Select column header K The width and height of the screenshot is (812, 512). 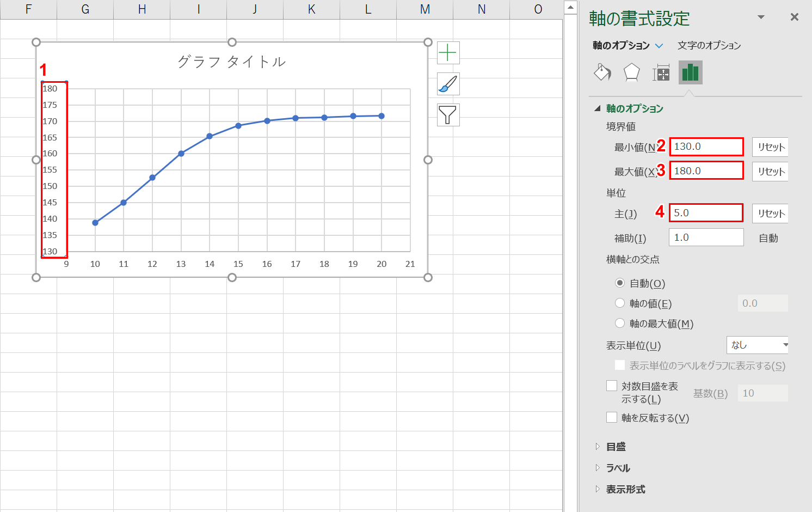[312, 9]
